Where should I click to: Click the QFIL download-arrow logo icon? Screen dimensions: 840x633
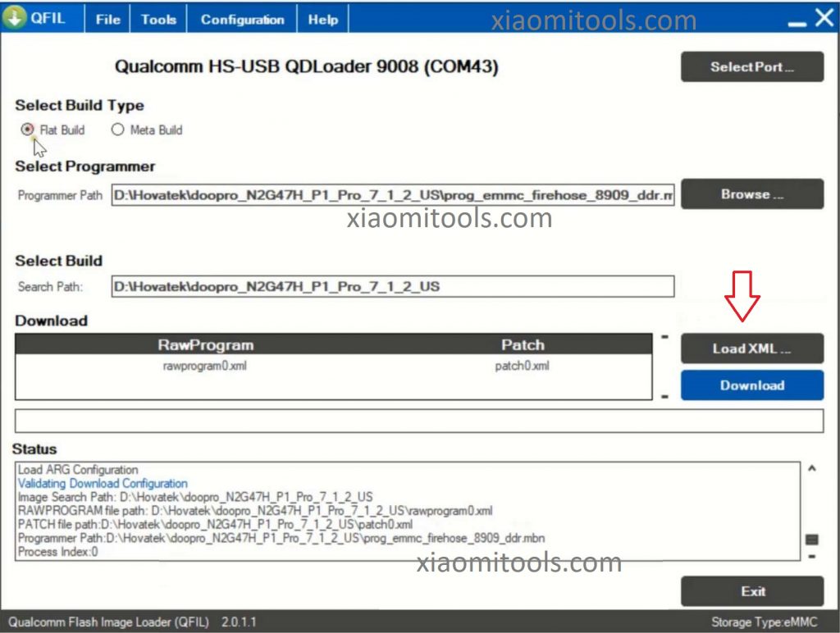coord(15,17)
